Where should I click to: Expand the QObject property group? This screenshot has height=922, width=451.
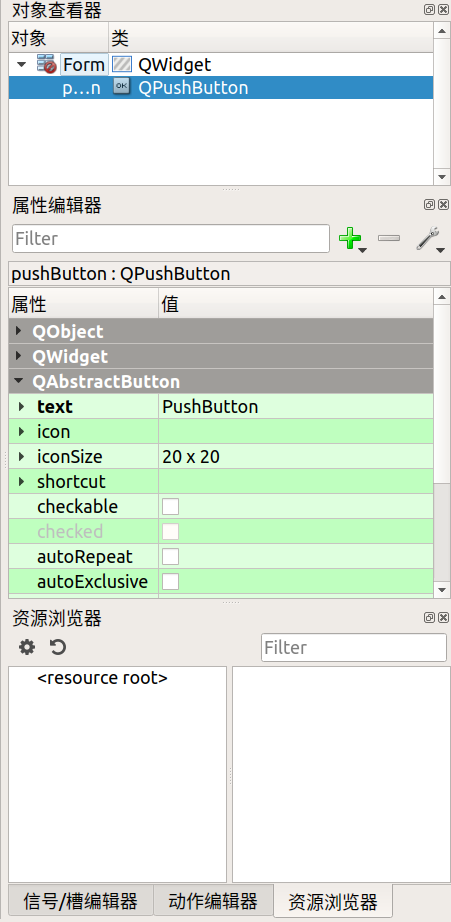point(19,331)
